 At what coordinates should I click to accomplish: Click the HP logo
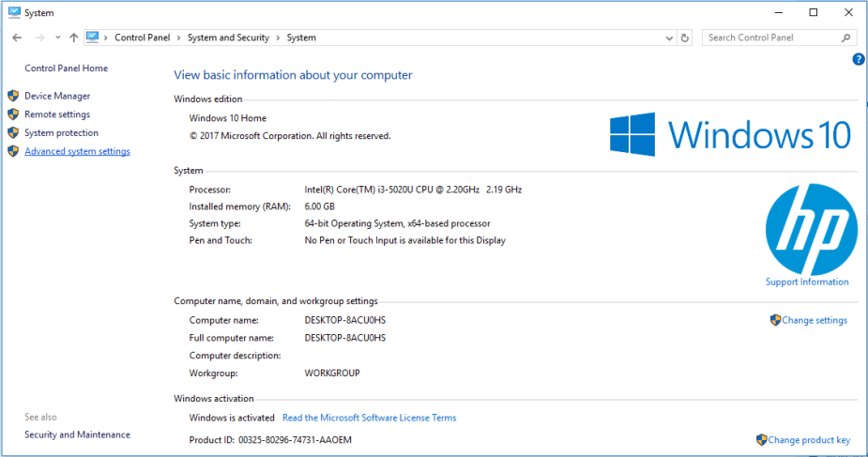(811, 228)
